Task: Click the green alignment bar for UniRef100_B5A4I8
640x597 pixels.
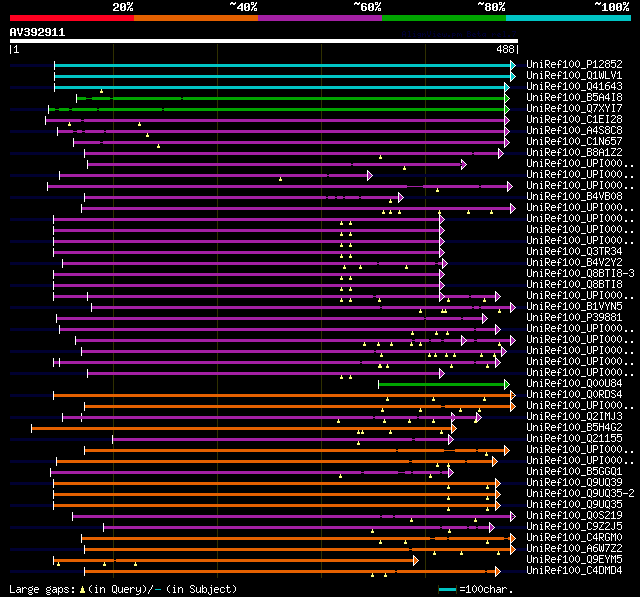Action: click(x=291, y=98)
